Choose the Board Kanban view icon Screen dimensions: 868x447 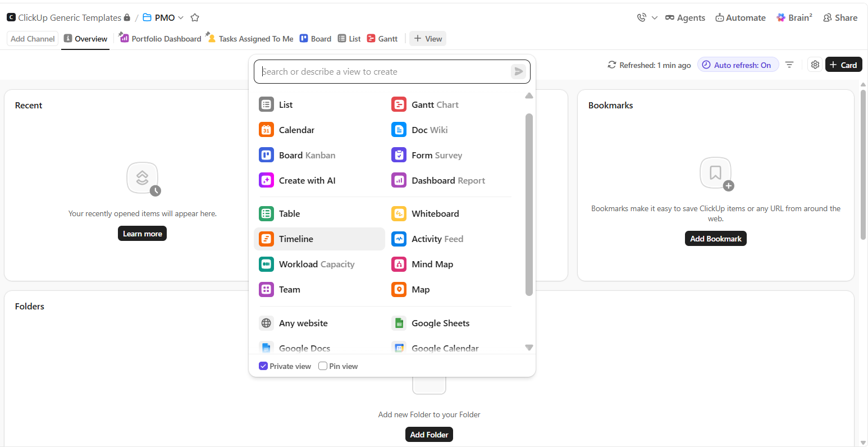(x=266, y=155)
